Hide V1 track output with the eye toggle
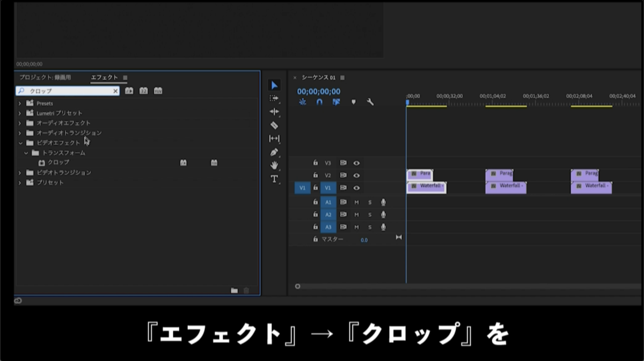 357,188
